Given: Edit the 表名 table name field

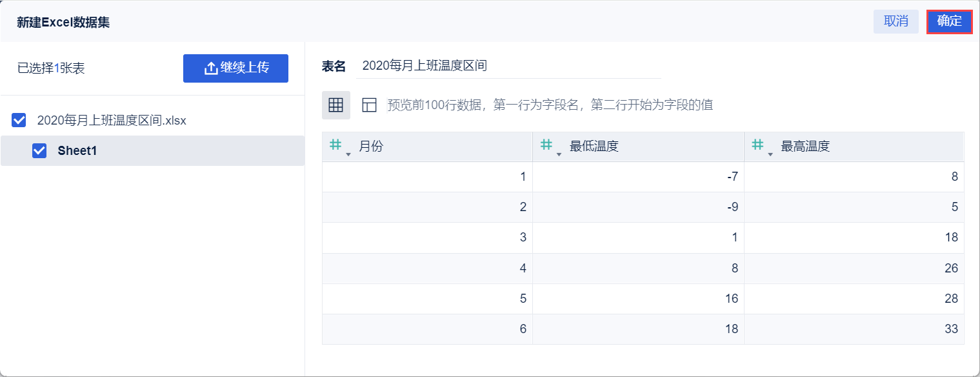Looking at the screenshot, I should pos(508,66).
